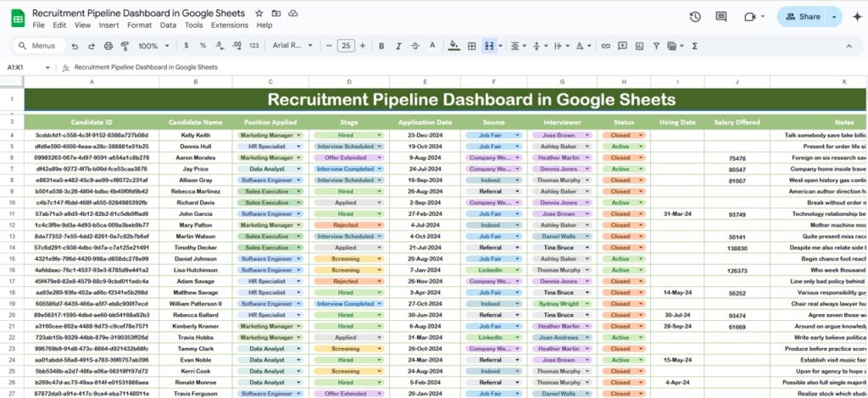Toggle bold formatting
868x398 pixels.
(x=381, y=46)
